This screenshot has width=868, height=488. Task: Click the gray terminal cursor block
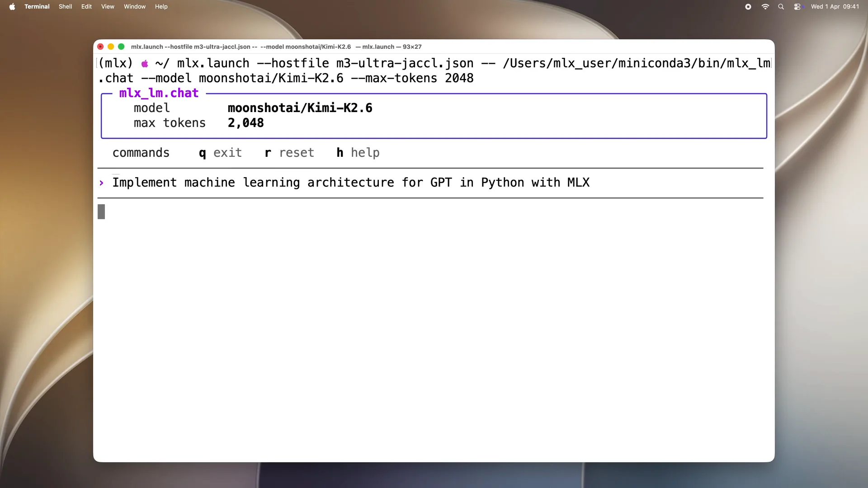tap(101, 212)
